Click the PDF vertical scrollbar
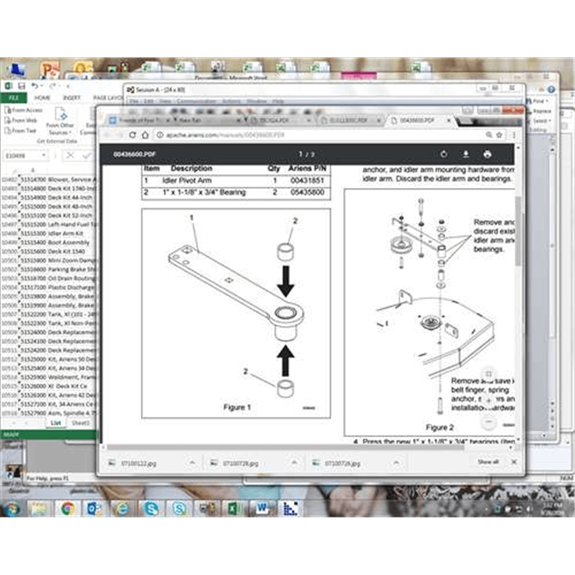575x575 pixels. pyautogui.click(x=518, y=293)
